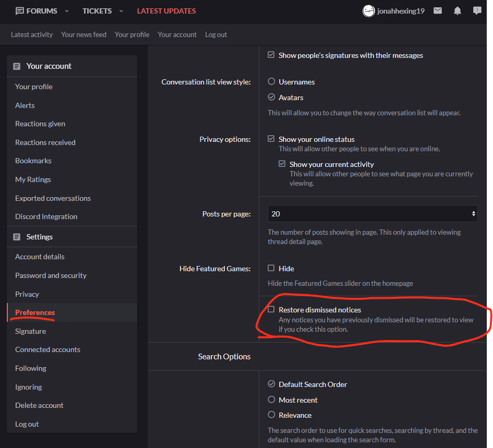The height and width of the screenshot is (448, 493).
Task: Check the Hide Featured Games checkbox
Action: (x=271, y=268)
